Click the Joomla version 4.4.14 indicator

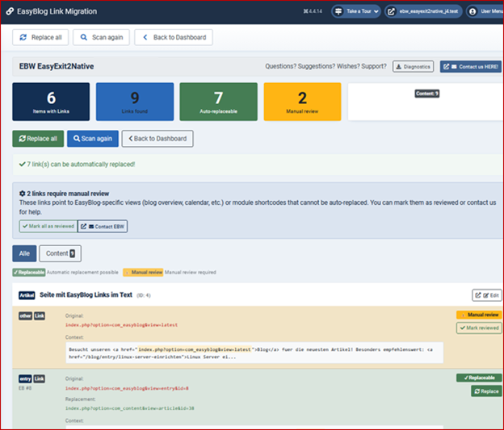[313, 11]
